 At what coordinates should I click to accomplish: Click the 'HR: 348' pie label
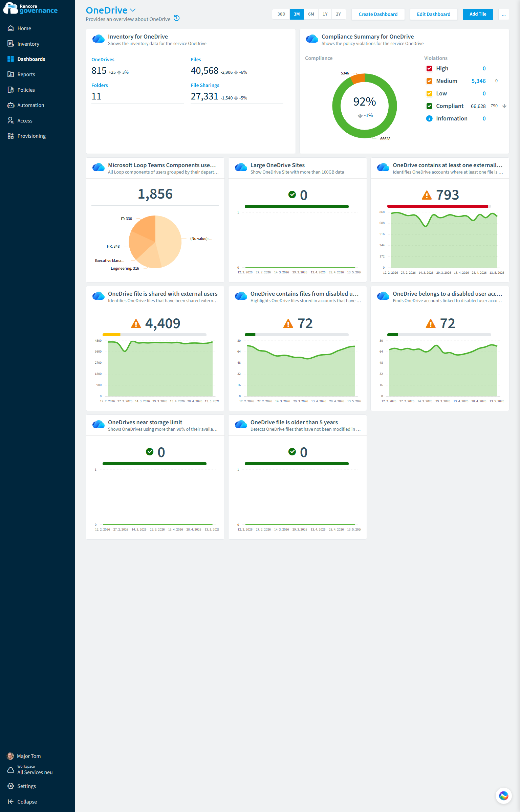113,246
